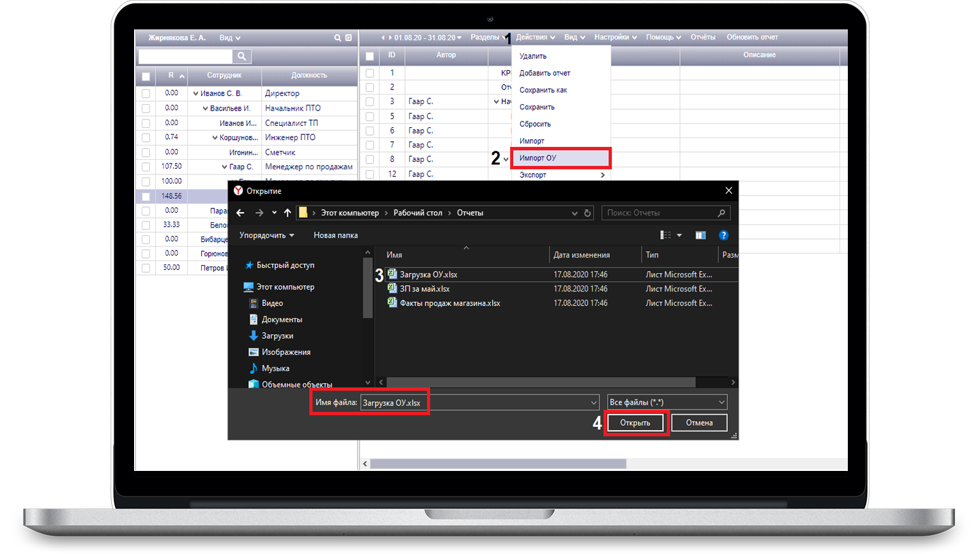Check the box next to Иванов С. В. row
This screenshot has width=980, height=554.
[146, 93]
